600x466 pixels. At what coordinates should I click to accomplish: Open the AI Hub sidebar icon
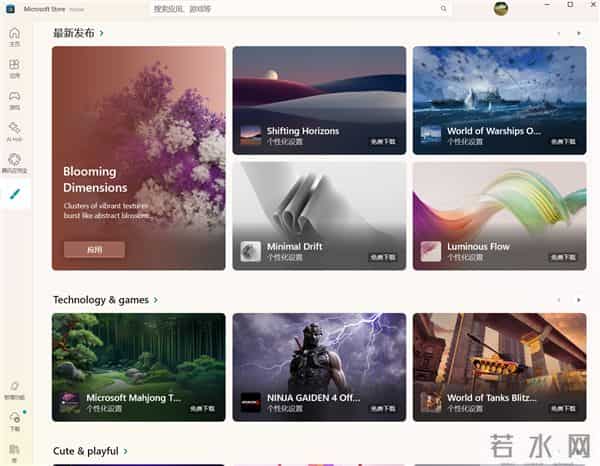15,132
